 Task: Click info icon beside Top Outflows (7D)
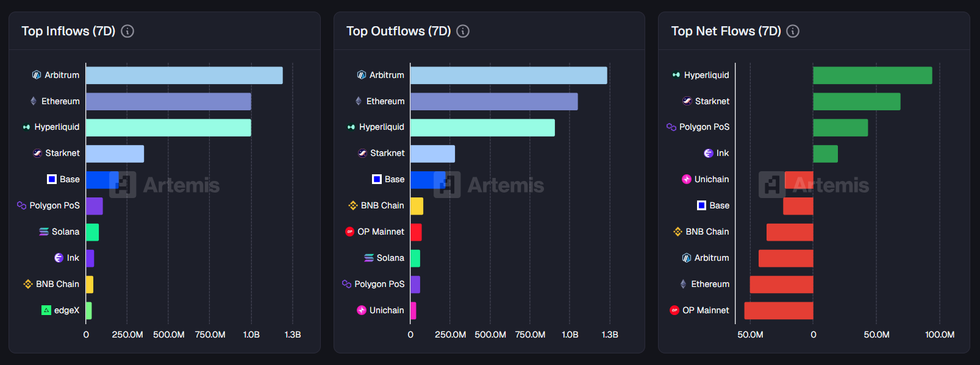tap(463, 31)
